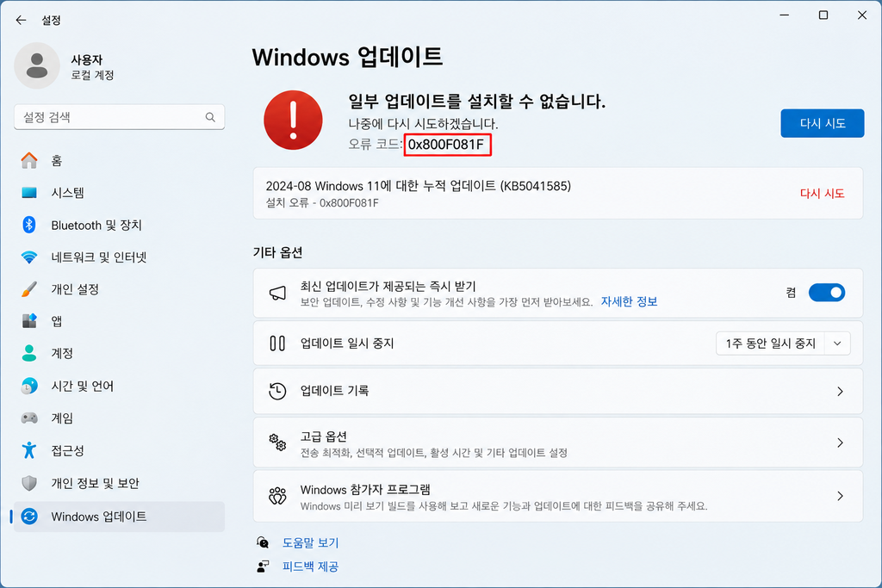Click the Windows 업데이트 page heading

pyautogui.click(x=347, y=57)
